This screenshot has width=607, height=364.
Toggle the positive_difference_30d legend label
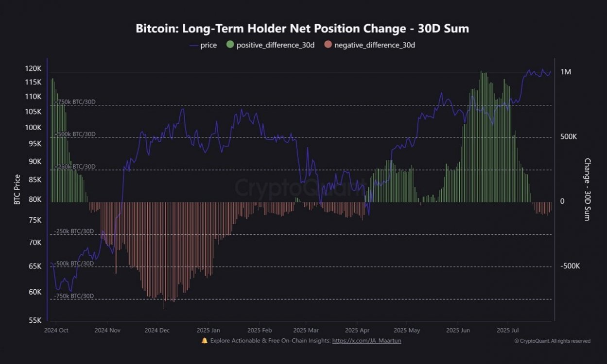pos(275,45)
